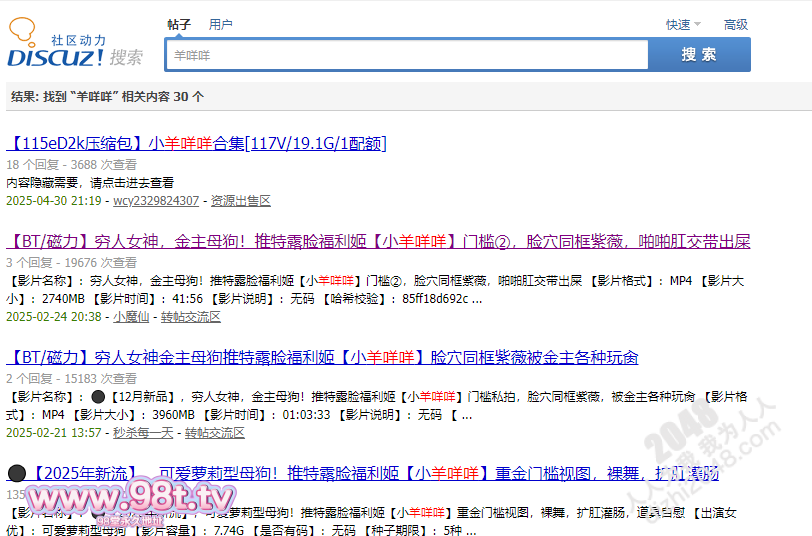Image resolution: width=812 pixels, height=536 pixels.
Task: Open 转帖交流区 link beside 小魔仙
Action: 190,317
